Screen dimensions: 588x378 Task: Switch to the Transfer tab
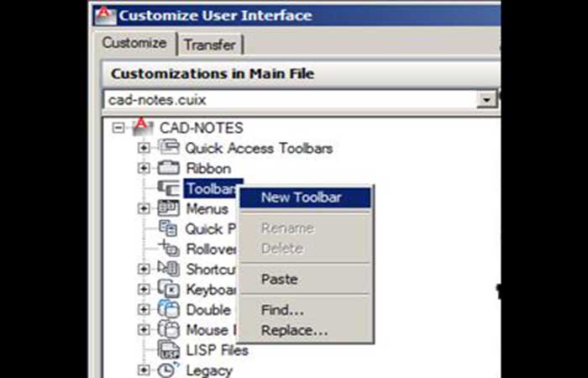point(211,45)
